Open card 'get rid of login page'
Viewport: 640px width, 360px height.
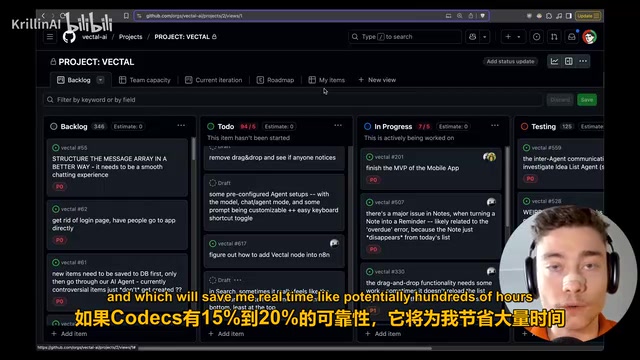point(117,224)
